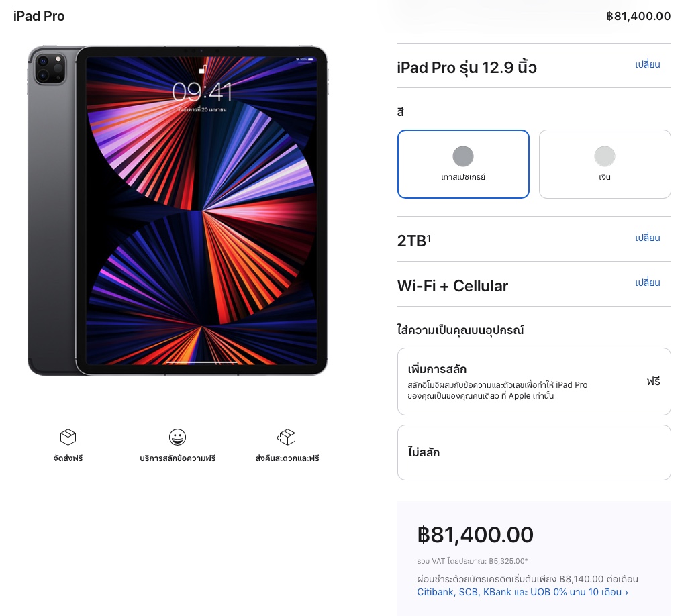Click the iPad Pro header title
Screen dimensions: 686x616
point(39,16)
